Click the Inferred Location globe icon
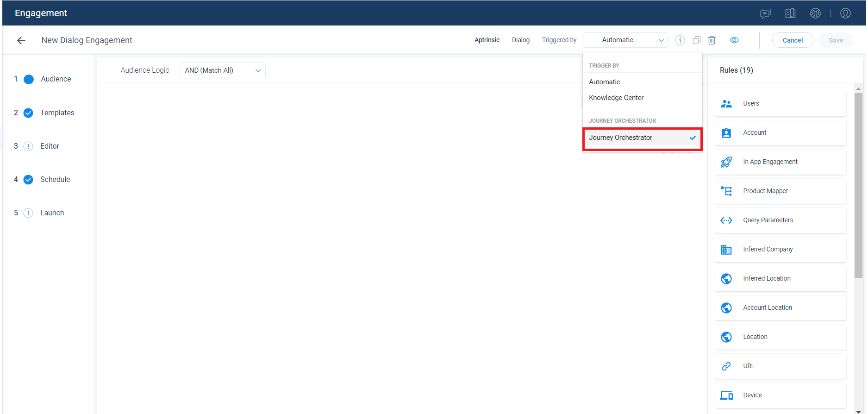The width and height of the screenshot is (868, 414). tap(726, 279)
